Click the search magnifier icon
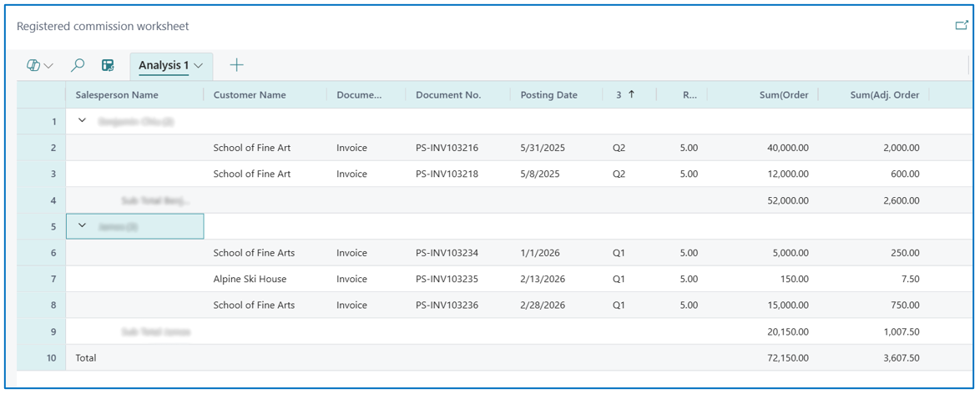980x394 pixels. (x=78, y=65)
